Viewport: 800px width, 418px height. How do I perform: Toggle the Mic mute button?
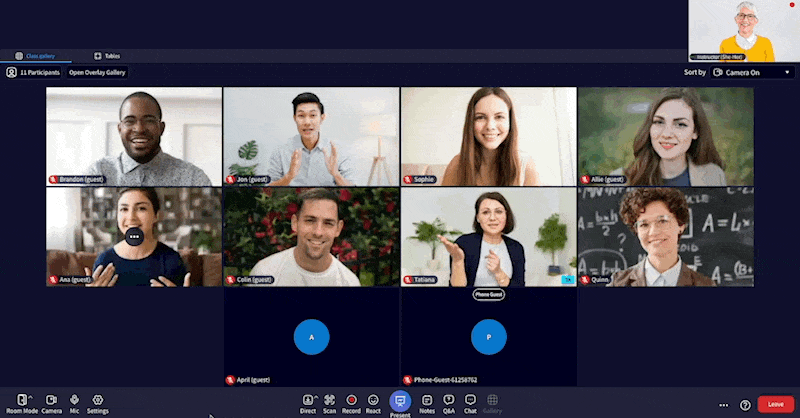point(74,400)
